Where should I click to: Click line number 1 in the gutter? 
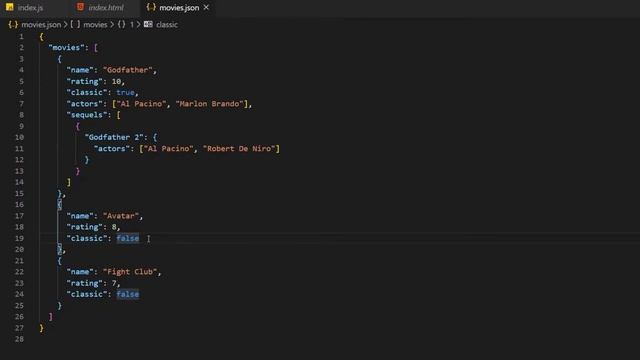(21, 37)
